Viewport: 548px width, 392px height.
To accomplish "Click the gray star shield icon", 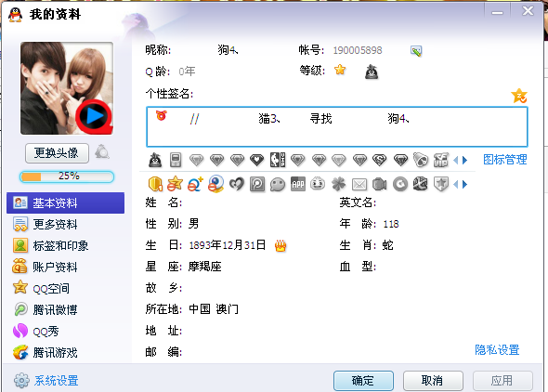I will [441, 184].
